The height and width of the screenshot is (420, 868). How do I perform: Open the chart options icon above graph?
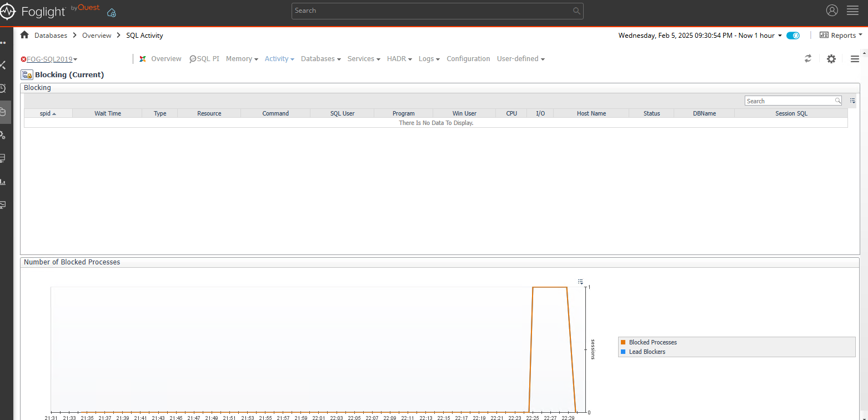click(580, 282)
